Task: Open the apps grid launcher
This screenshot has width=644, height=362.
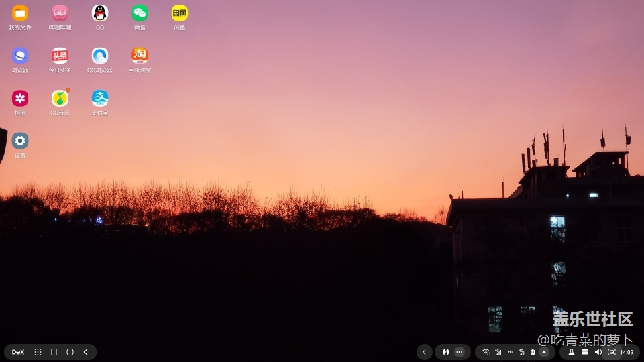Action: click(38, 352)
